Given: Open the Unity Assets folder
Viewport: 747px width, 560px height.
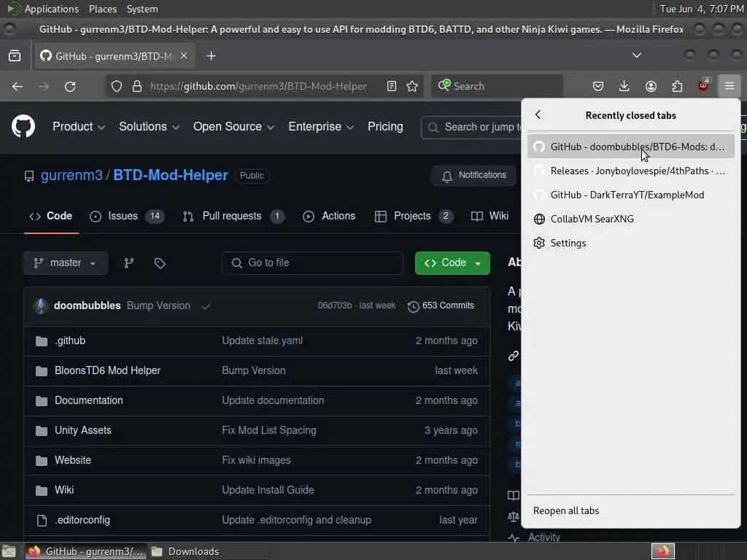Looking at the screenshot, I should click(x=83, y=430).
